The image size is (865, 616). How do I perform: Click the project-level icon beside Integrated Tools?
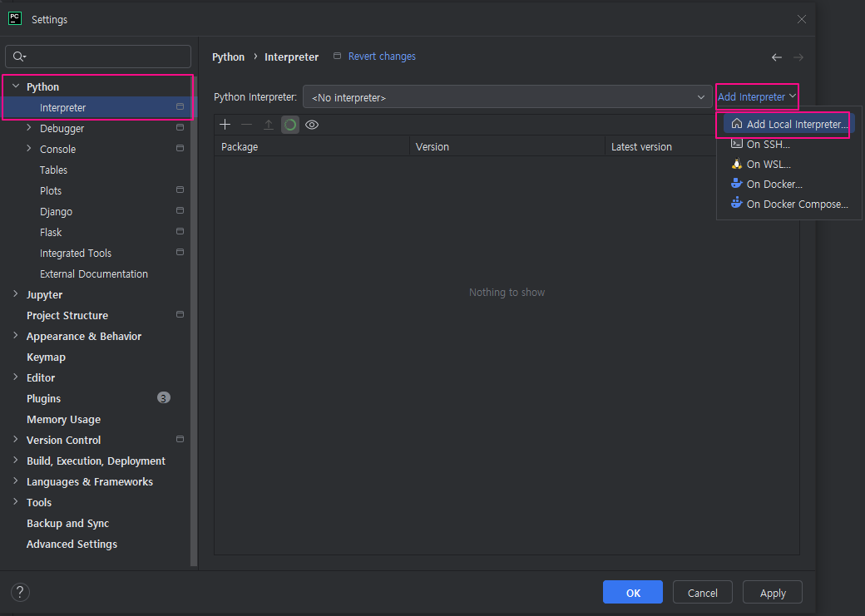point(180,252)
